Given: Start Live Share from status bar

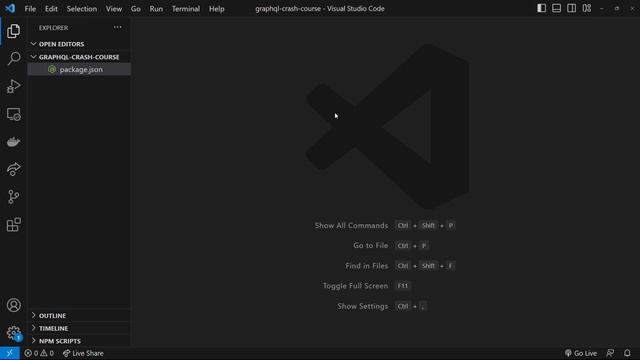Looking at the screenshot, I should [x=83, y=353].
